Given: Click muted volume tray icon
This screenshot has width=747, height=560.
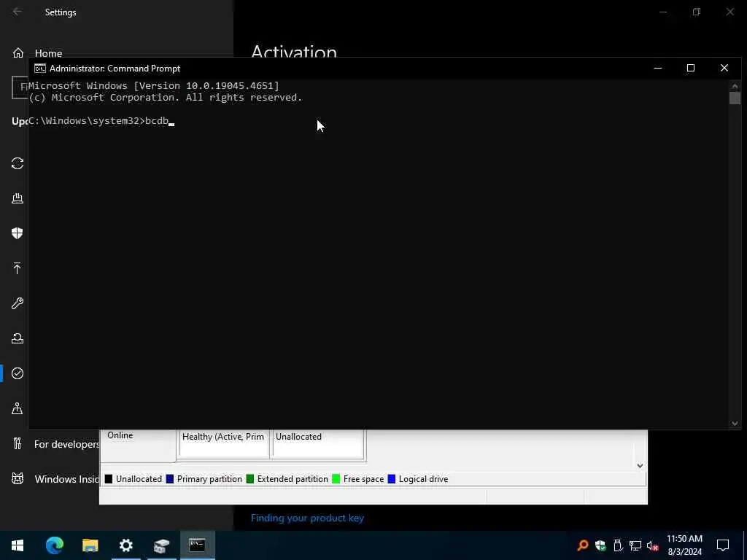Looking at the screenshot, I should point(653,545).
